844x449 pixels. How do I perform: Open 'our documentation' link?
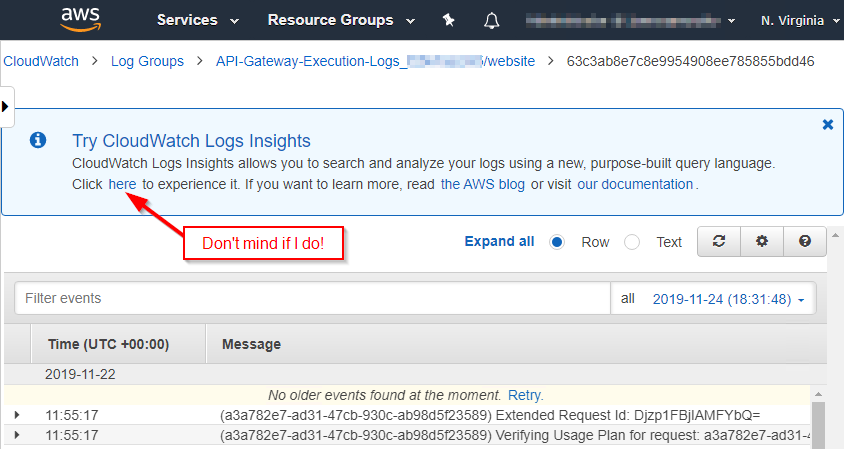[x=635, y=184]
